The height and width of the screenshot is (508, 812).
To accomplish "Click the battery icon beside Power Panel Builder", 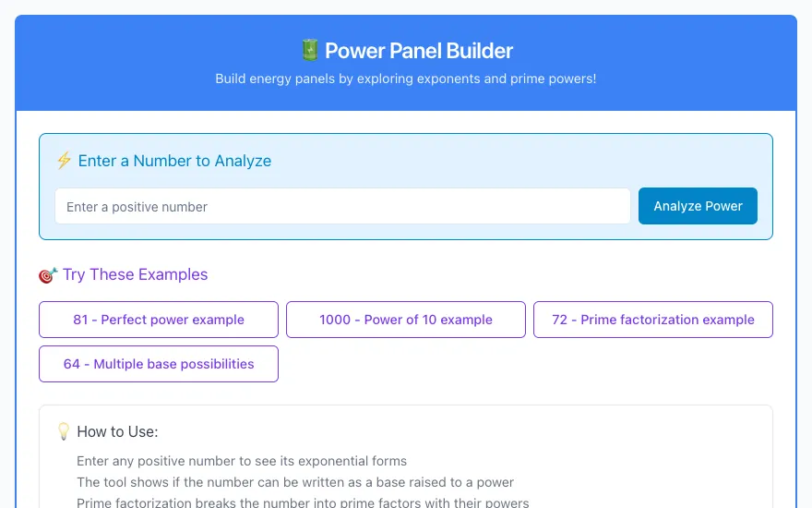I will (x=310, y=50).
